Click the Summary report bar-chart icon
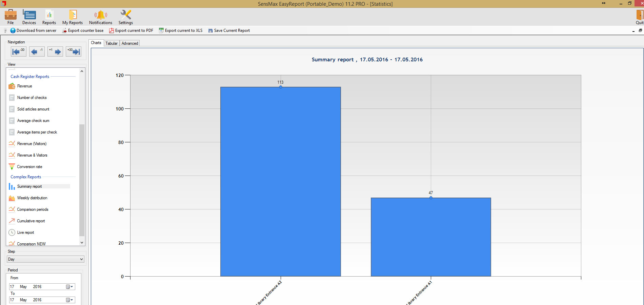644x305 pixels. (12, 186)
